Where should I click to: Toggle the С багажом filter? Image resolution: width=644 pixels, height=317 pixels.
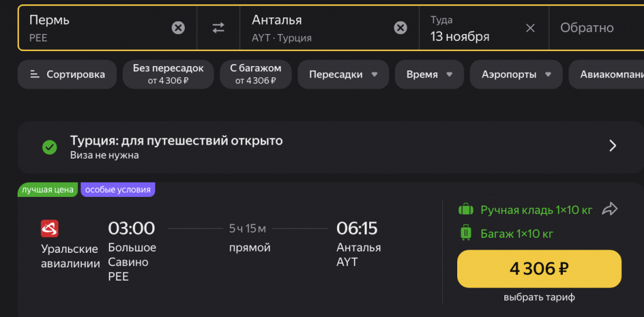point(255,74)
